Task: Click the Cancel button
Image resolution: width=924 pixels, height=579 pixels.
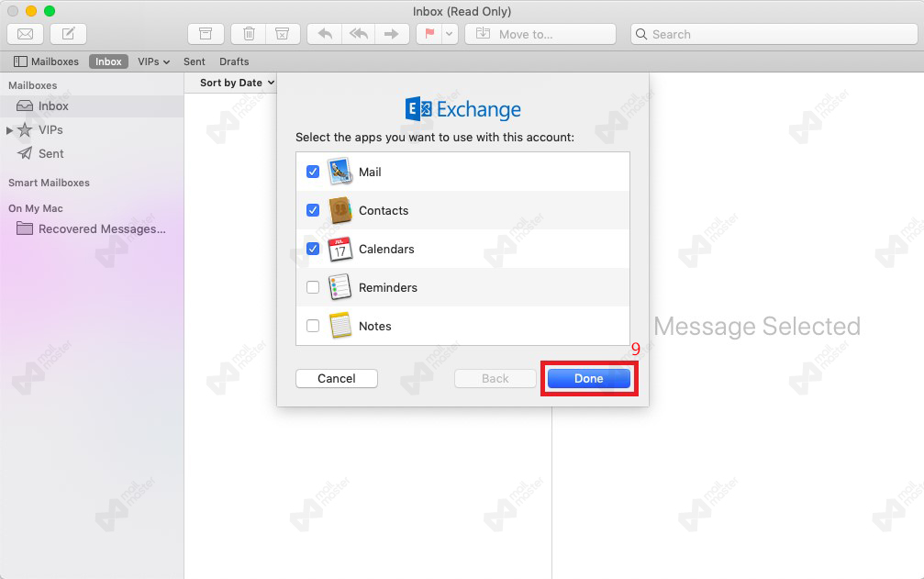Action: 337,378
